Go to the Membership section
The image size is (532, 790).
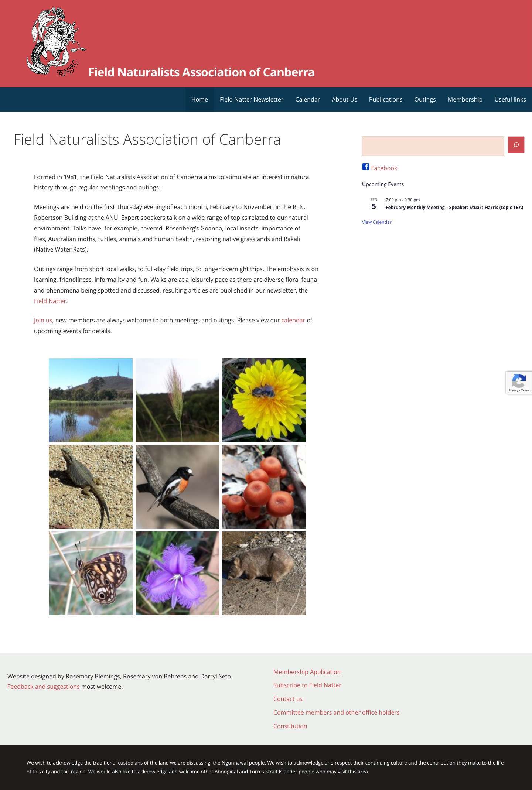pos(465,99)
